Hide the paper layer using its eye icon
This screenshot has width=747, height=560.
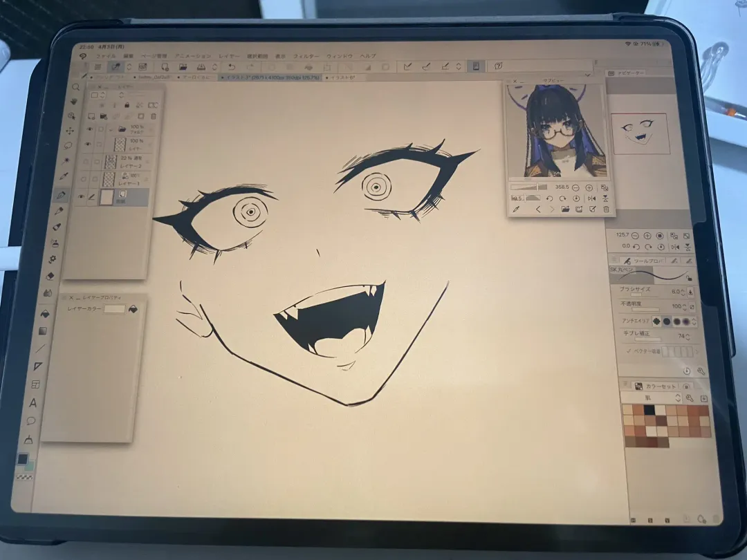point(87,197)
